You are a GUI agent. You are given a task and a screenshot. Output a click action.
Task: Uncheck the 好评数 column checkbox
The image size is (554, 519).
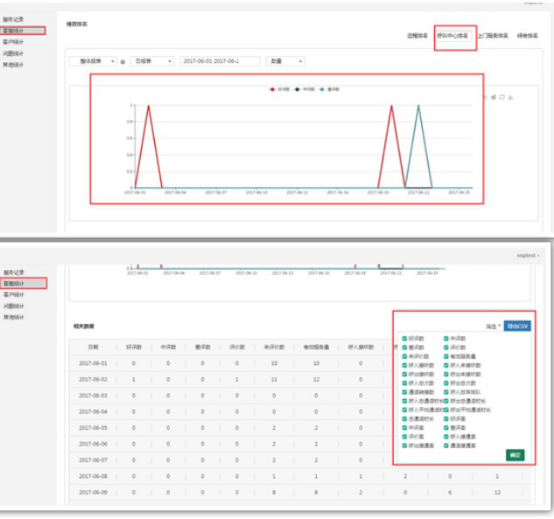point(405,338)
